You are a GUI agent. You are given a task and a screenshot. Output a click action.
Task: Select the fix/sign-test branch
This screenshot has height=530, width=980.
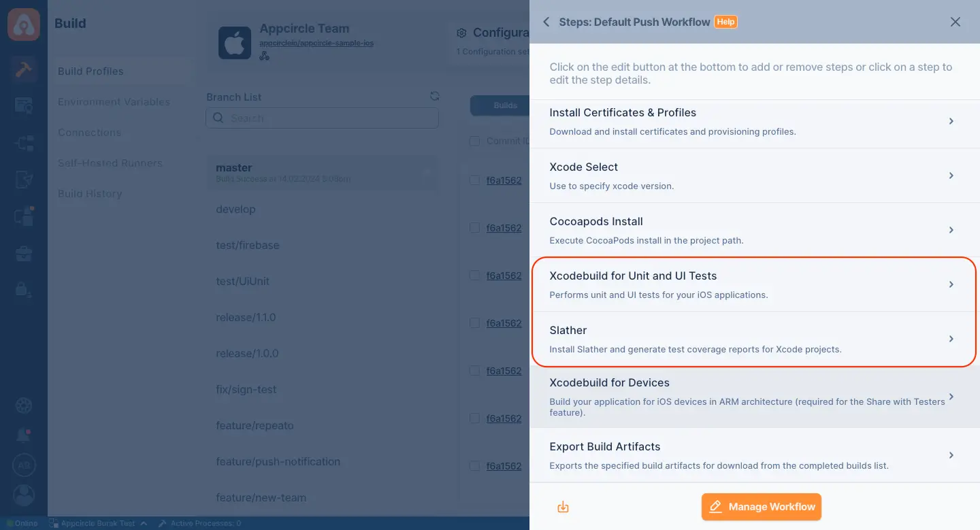pos(246,389)
